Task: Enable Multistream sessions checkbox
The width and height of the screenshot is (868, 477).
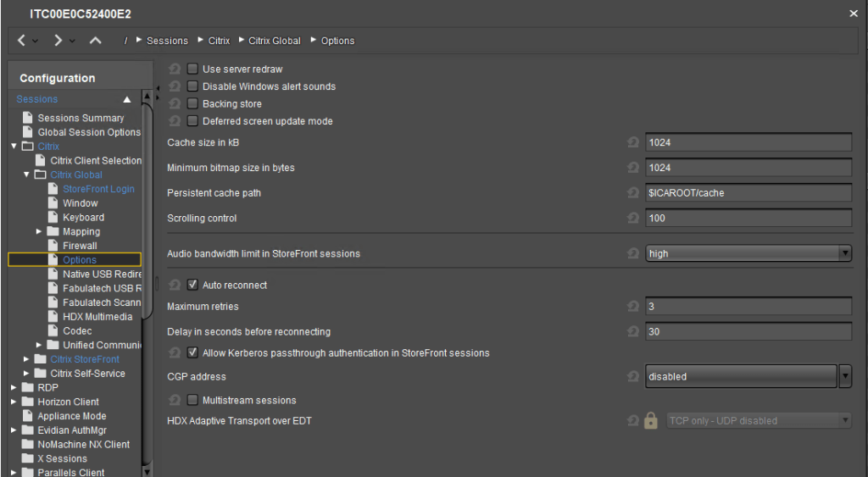Action: [x=192, y=400]
